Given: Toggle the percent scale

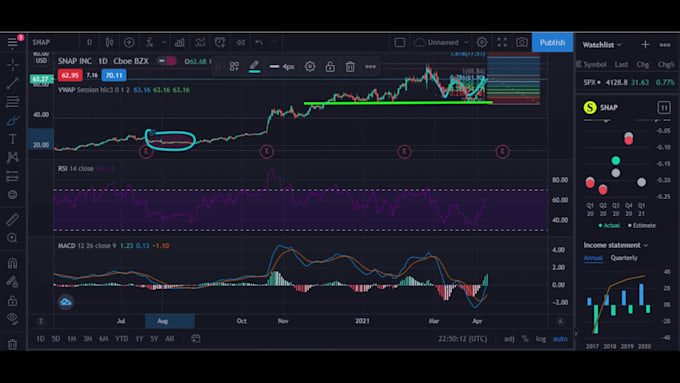Looking at the screenshot, I should [x=525, y=339].
